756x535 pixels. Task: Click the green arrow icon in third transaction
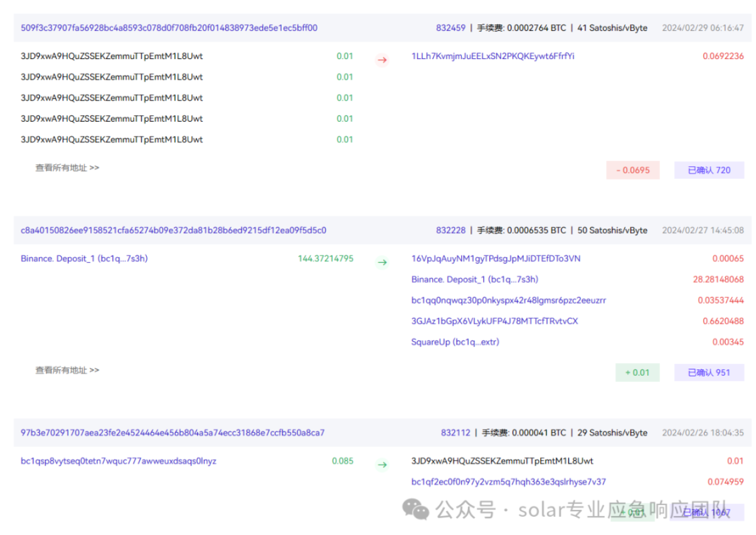point(381,465)
